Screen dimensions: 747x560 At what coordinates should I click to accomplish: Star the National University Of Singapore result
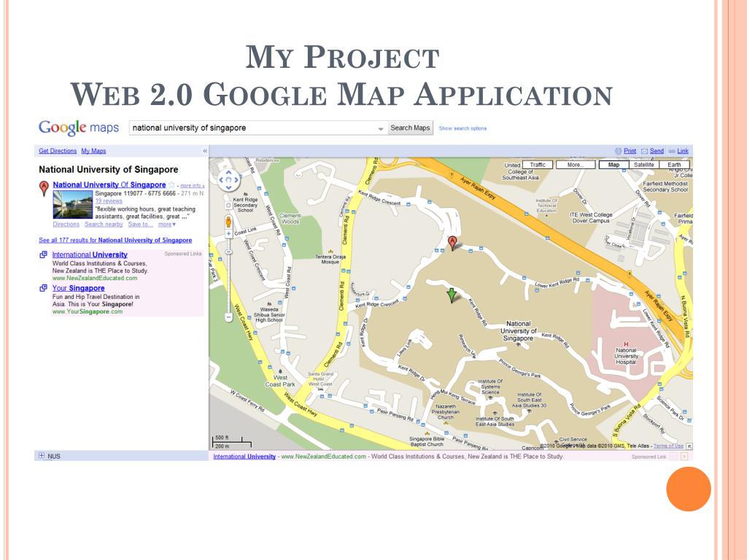tap(171, 184)
